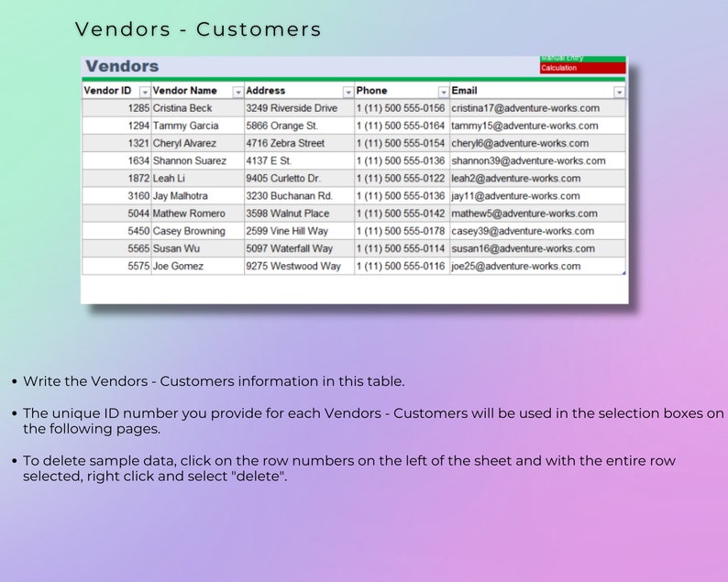The height and width of the screenshot is (582, 728).
Task: Select the susan16@adventure-works.com email cell
Action: coord(537,248)
